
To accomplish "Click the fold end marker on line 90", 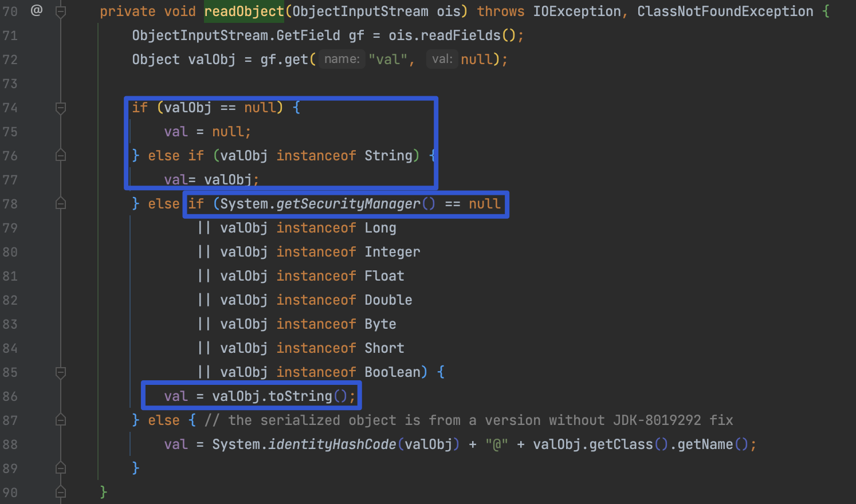I will (x=61, y=492).
